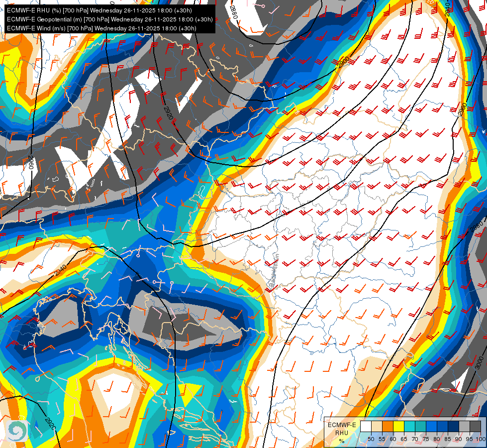
Task: Select the orange 55–60% humidity swatch
Action: [x=388, y=426]
